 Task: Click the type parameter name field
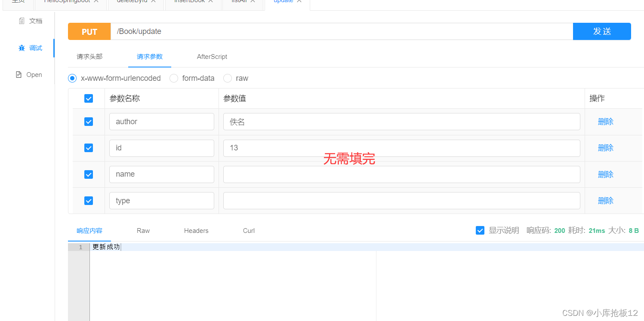coord(162,201)
